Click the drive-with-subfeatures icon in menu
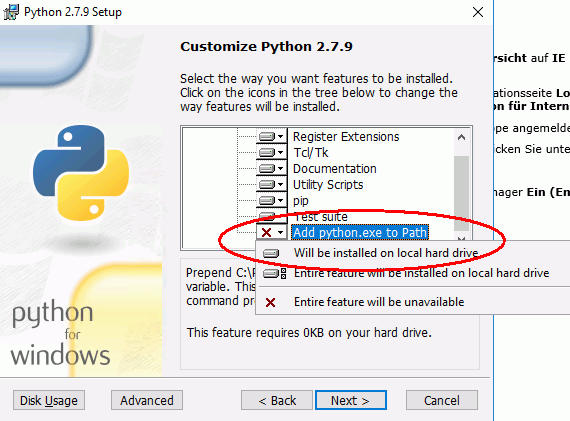The image size is (570, 421). tap(274, 273)
